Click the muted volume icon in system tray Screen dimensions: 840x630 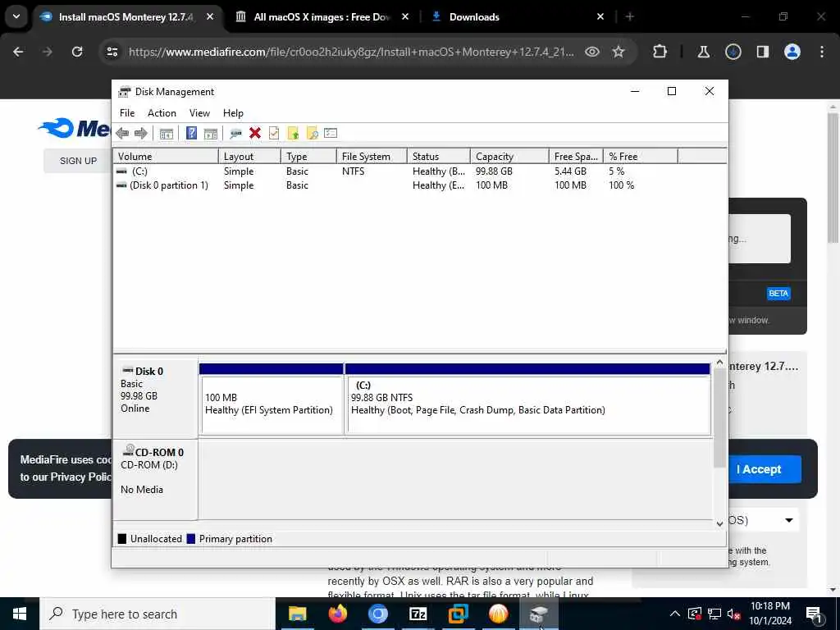click(733, 614)
